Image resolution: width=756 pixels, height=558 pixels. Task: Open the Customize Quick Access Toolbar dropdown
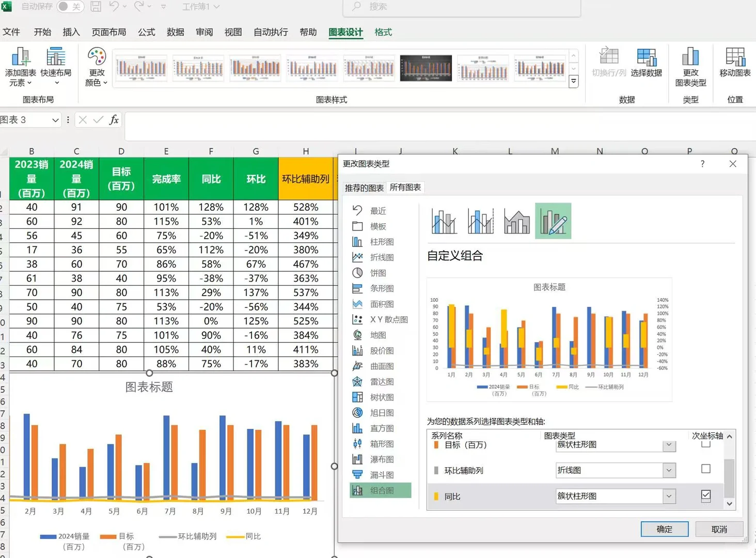tap(164, 7)
